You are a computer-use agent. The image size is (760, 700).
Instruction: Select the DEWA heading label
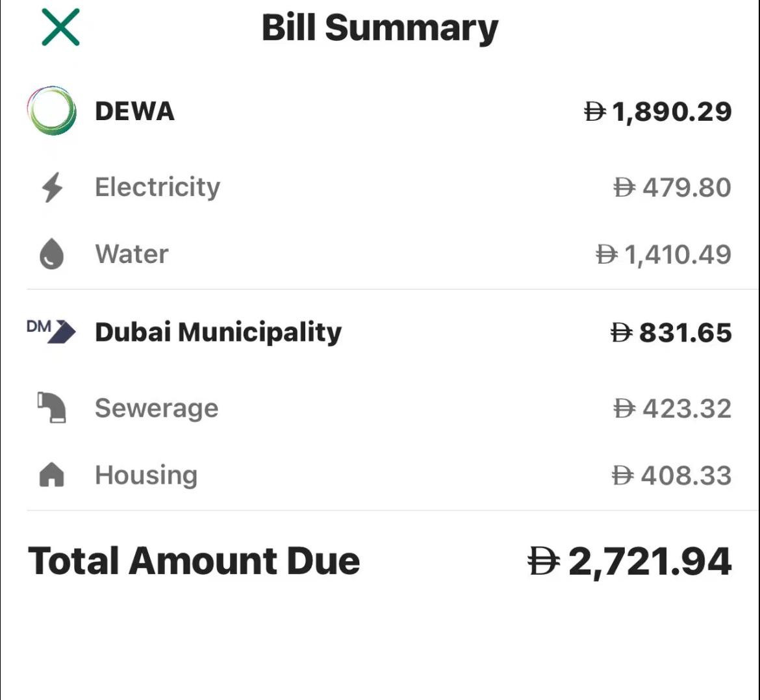[x=134, y=112]
